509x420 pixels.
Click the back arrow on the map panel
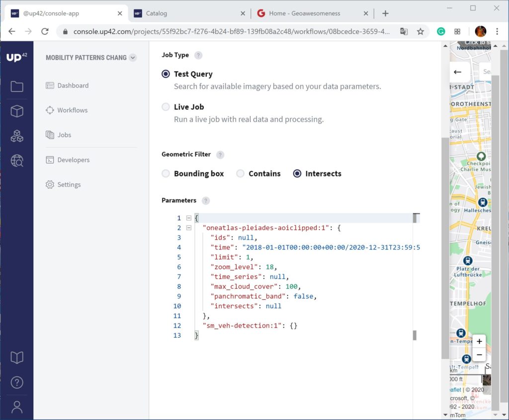pos(457,72)
